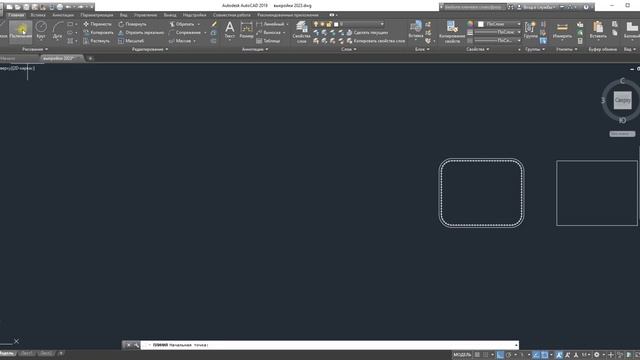The width and height of the screenshot is (640, 360).
Task: Click the Растянуть (Stretch) command
Action: coord(96,41)
